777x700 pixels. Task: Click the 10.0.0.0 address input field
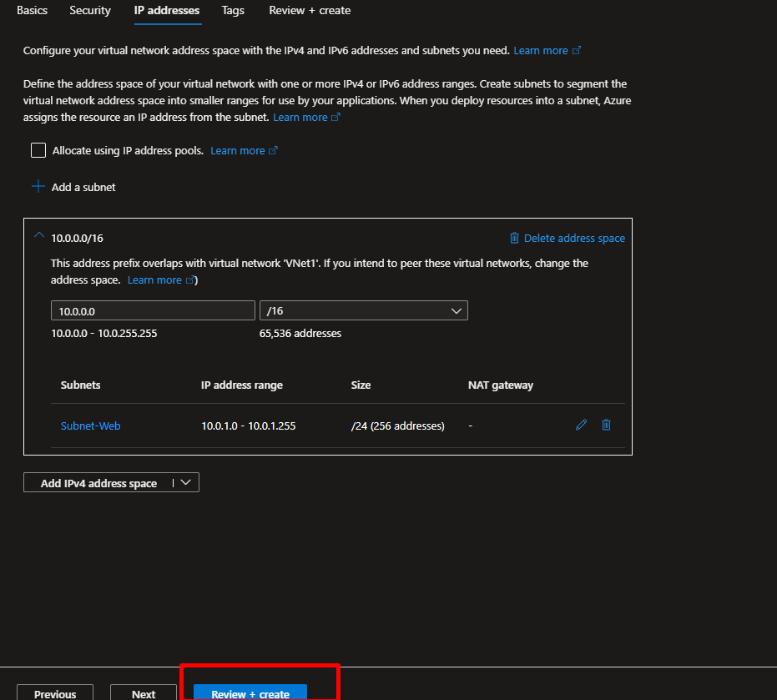click(x=153, y=311)
